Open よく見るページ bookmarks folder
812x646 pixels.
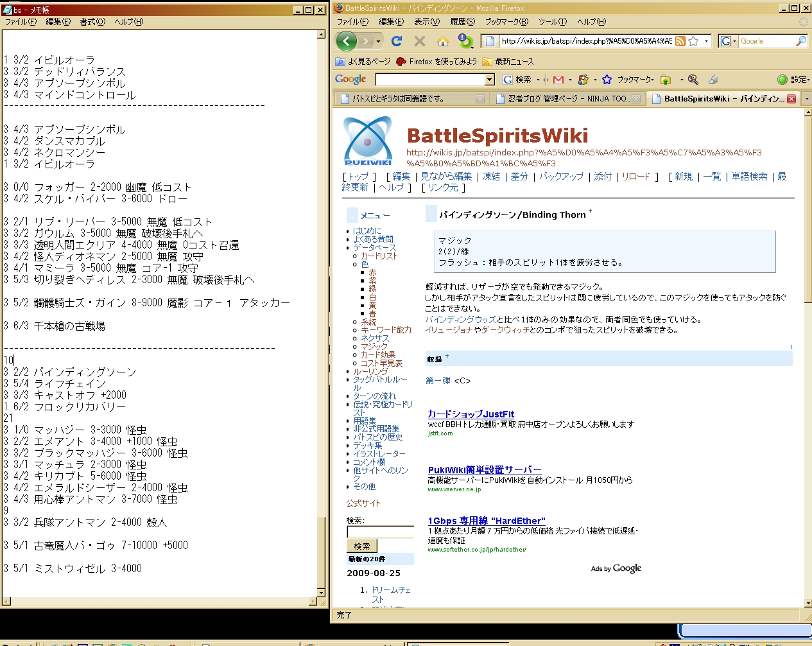click(363, 62)
